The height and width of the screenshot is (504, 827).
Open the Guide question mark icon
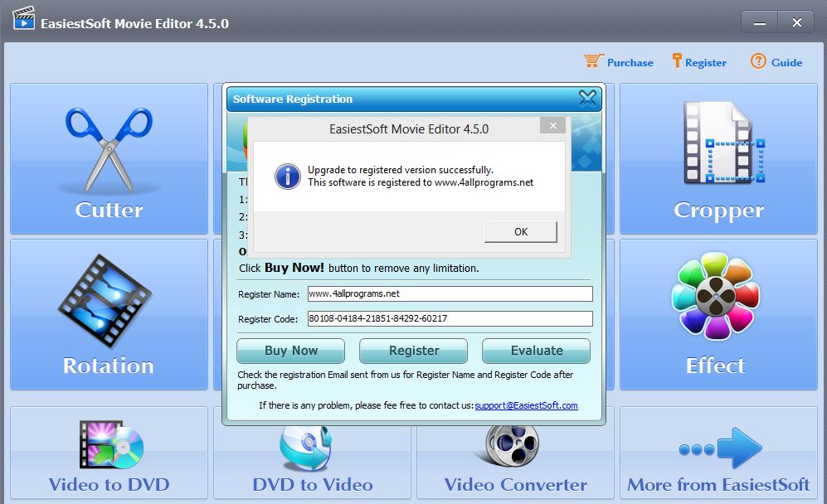coord(758,61)
